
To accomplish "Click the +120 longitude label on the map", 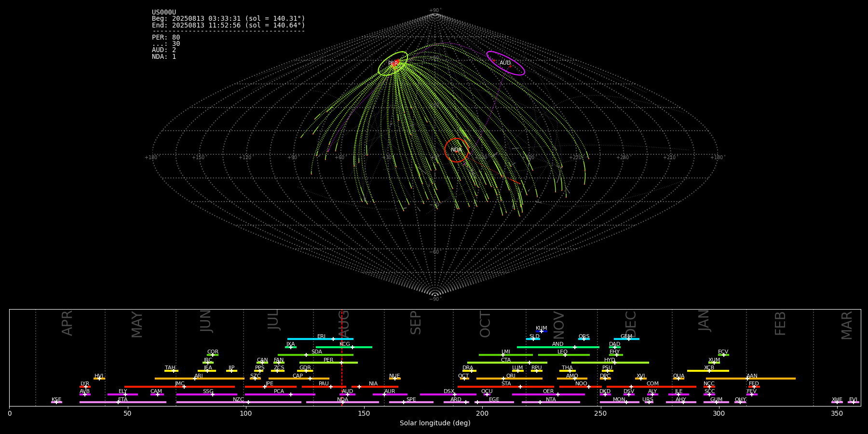I will pyautogui.click(x=245, y=158).
